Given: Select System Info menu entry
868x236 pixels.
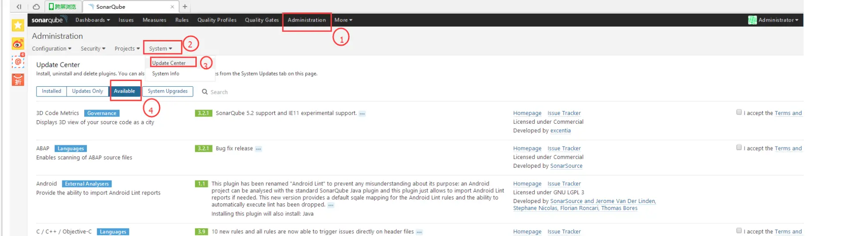Looking at the screenshot, I should pos(166,74).
